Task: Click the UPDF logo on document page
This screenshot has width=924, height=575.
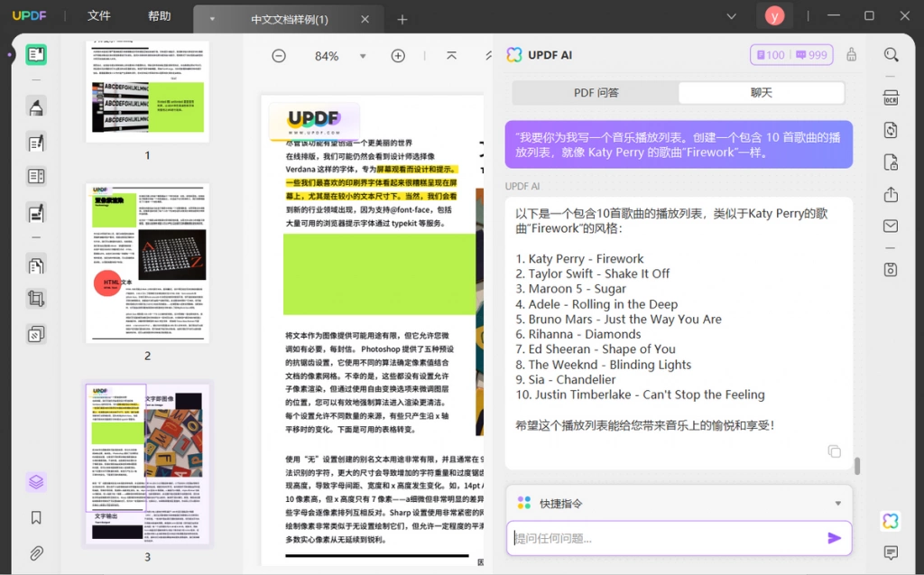Action: pos(313,122)
